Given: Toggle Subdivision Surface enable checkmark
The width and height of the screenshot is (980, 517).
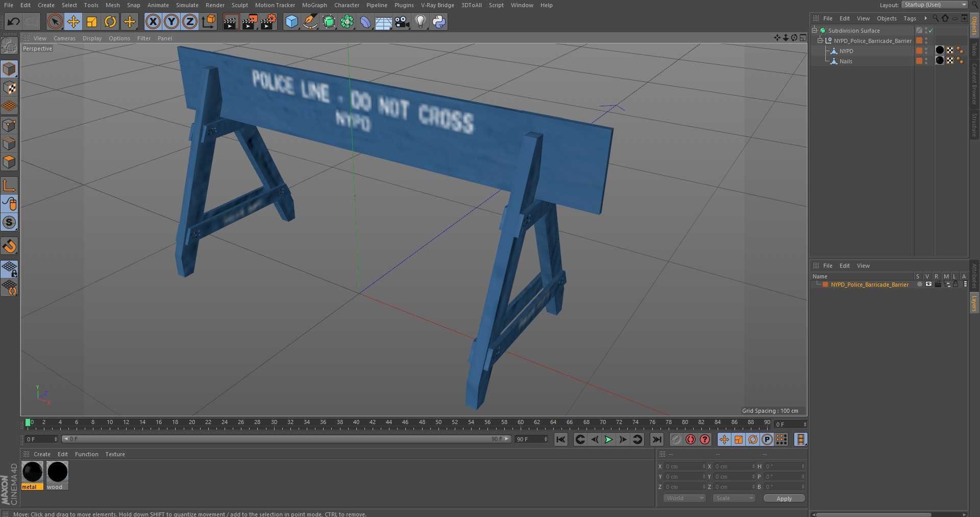Looking at the screenshot, I should point(931,31).
